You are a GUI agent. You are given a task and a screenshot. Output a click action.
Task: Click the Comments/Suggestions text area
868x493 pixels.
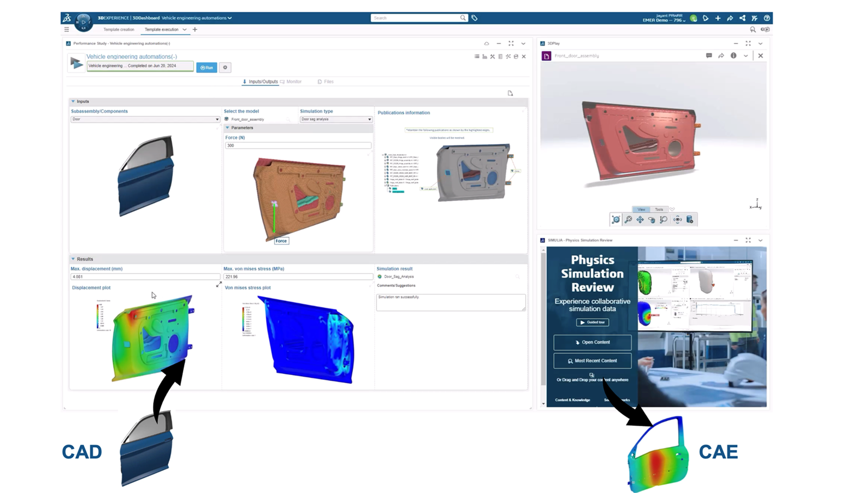[x=451, y=302]
